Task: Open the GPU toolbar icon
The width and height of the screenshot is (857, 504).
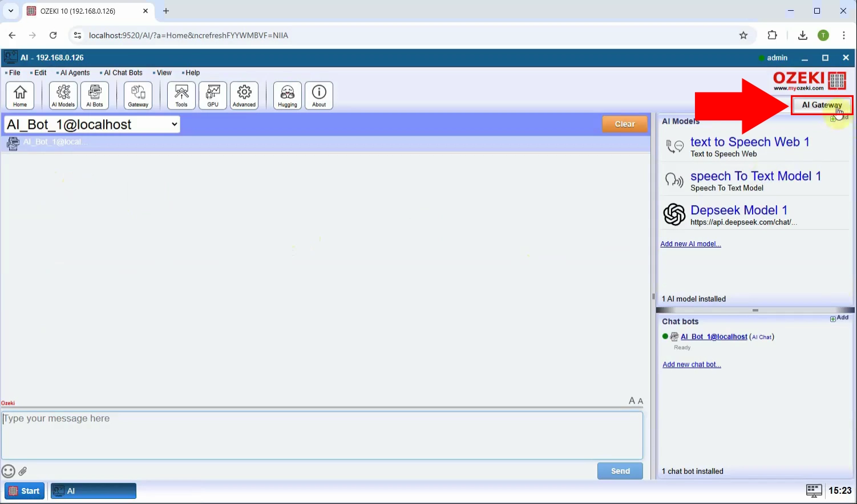Action: [213, 95]
